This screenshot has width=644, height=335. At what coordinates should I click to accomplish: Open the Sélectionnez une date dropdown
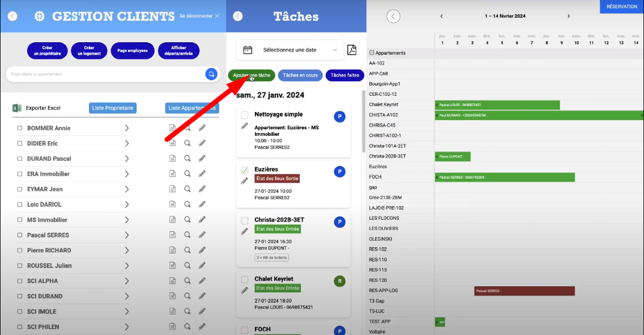[x=290, y=50]
